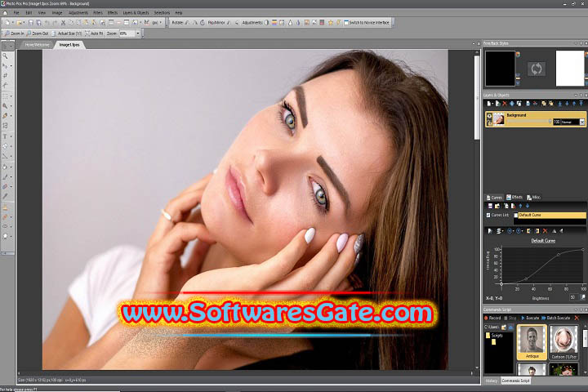Open the Selections menu
Image resolution: width=588 pixels, height=392 pixels.
[162, 13]
